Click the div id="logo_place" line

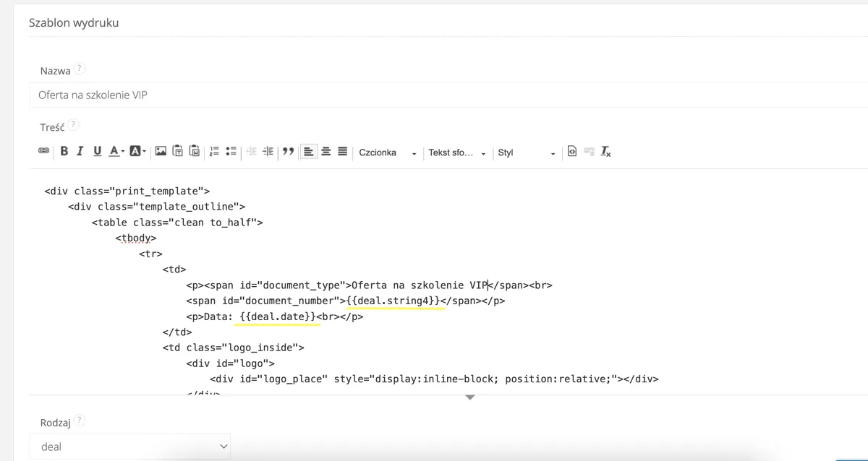tap(434, 379)
